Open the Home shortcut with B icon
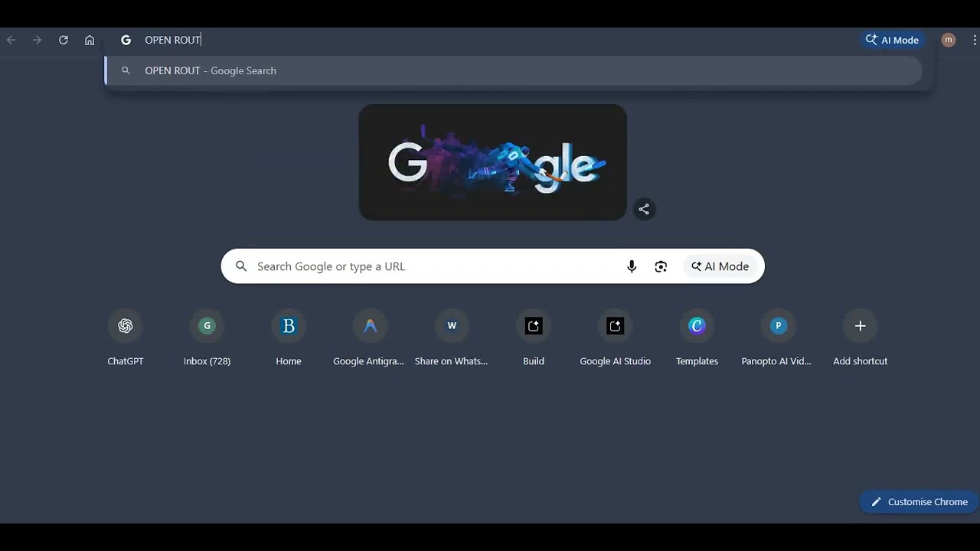980x551 pixels. click(289, 337)
